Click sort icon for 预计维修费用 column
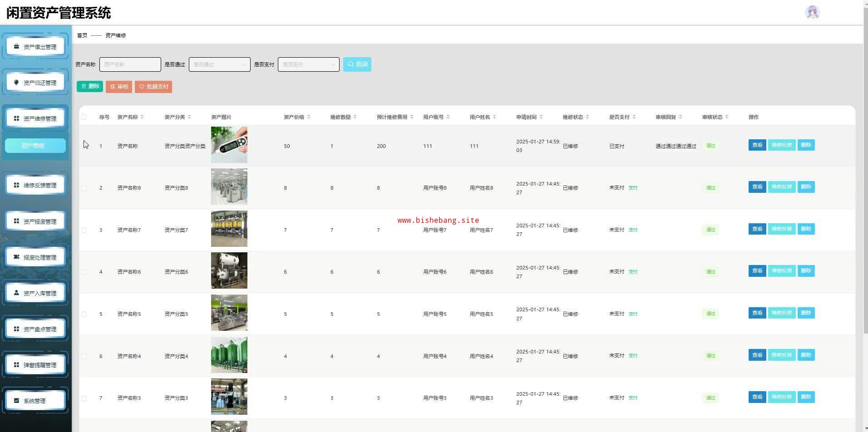This screenshot has width=868, height=432. 412,117
